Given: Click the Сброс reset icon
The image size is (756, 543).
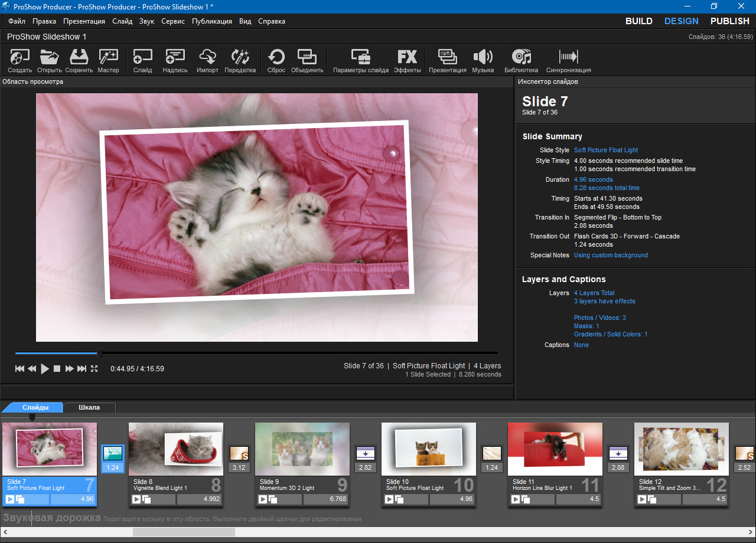Looking at the screenshot, I should click(276, 58).
